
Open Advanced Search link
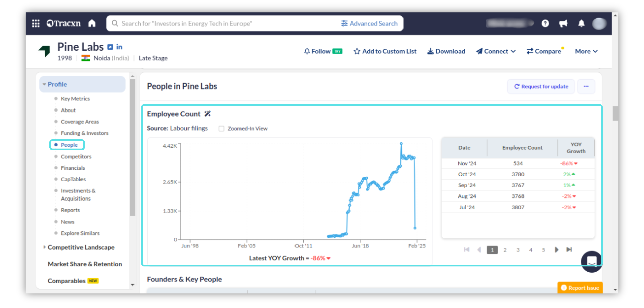[370, 24]
